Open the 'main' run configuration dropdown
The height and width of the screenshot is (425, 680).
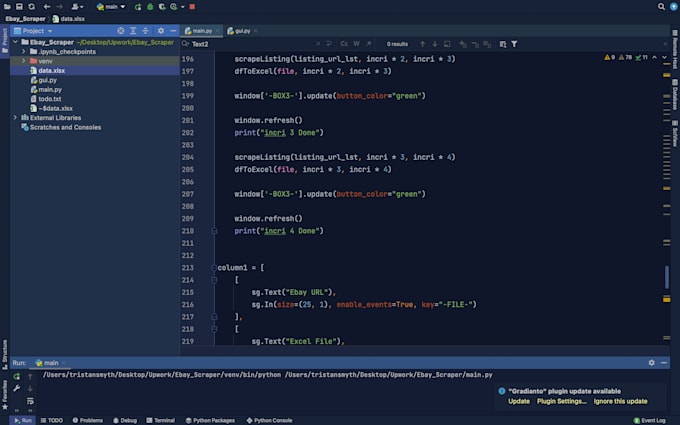point(111,7)
